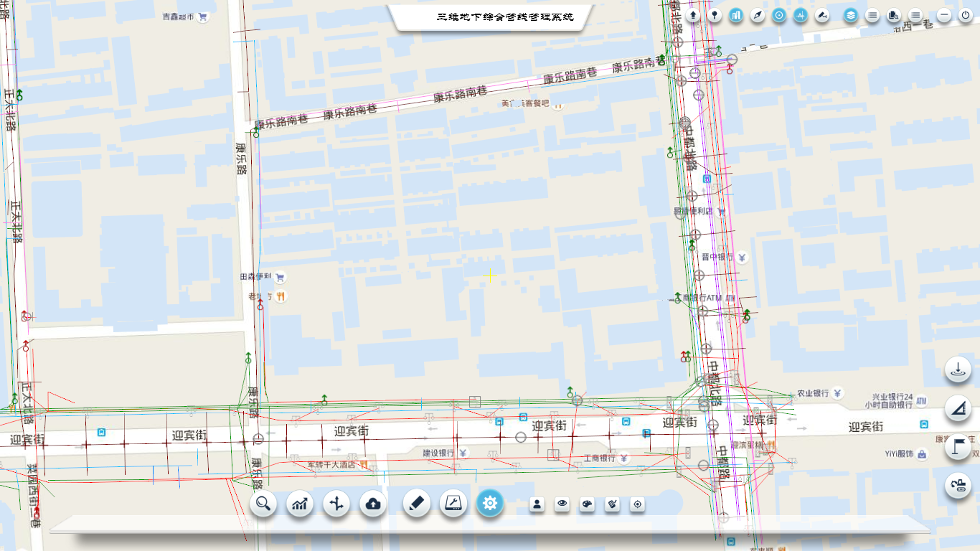The height and width of the screenshot is (551, 980).
Task: Click the pencil-and-note settings icon
Action: (612, 504)
